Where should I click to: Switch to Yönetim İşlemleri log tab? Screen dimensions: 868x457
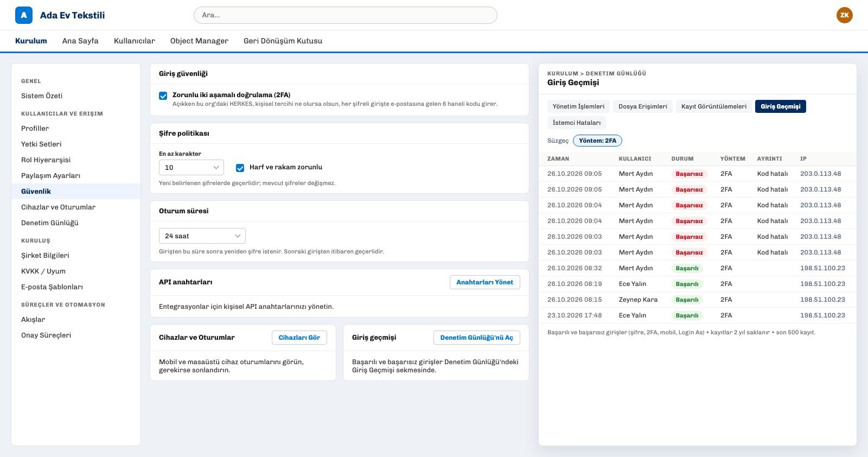[578, 106]
